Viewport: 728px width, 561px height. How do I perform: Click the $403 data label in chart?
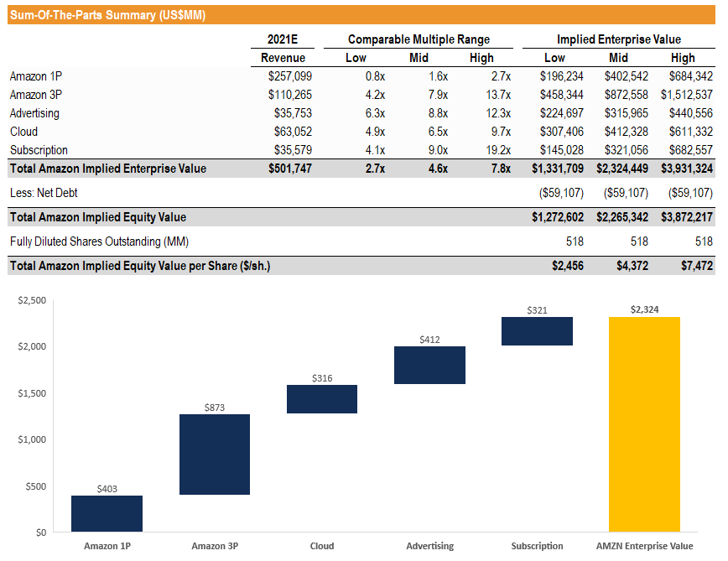(x=107, y=489)
